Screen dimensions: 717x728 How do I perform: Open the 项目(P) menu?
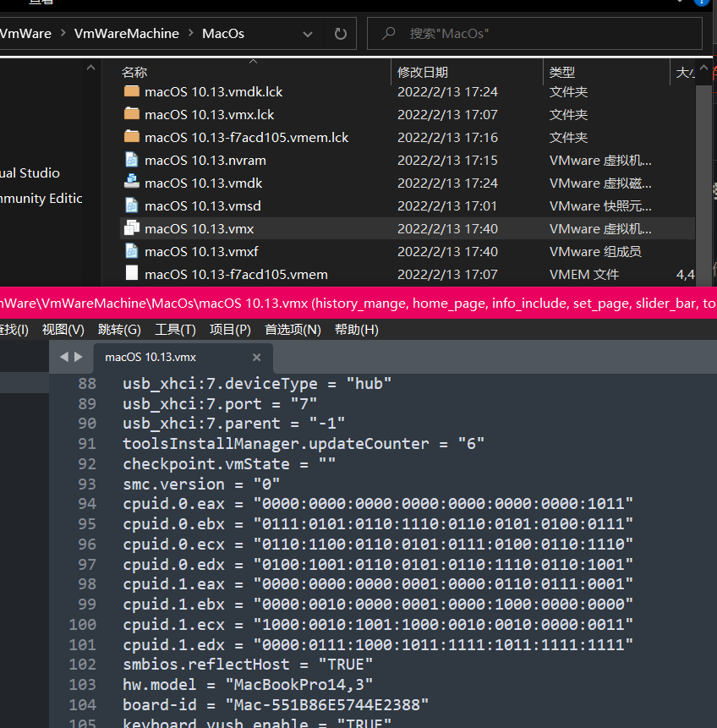coord(230,330)
